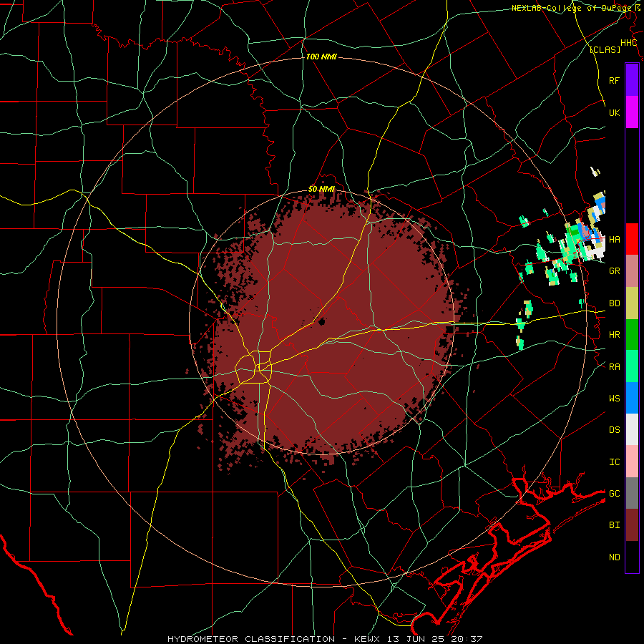This screenshot has height=644, width=644.
Task: Click the WS blue legend swatch
Action: (632, 398)
